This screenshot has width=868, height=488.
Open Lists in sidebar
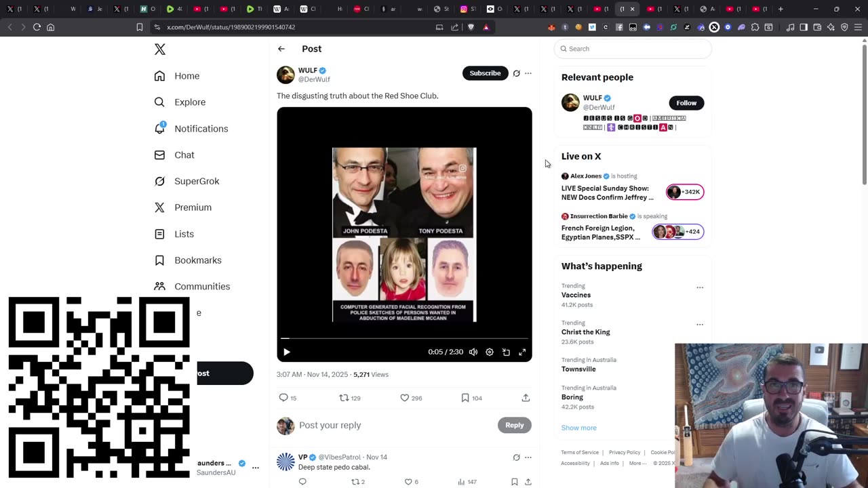174,234
